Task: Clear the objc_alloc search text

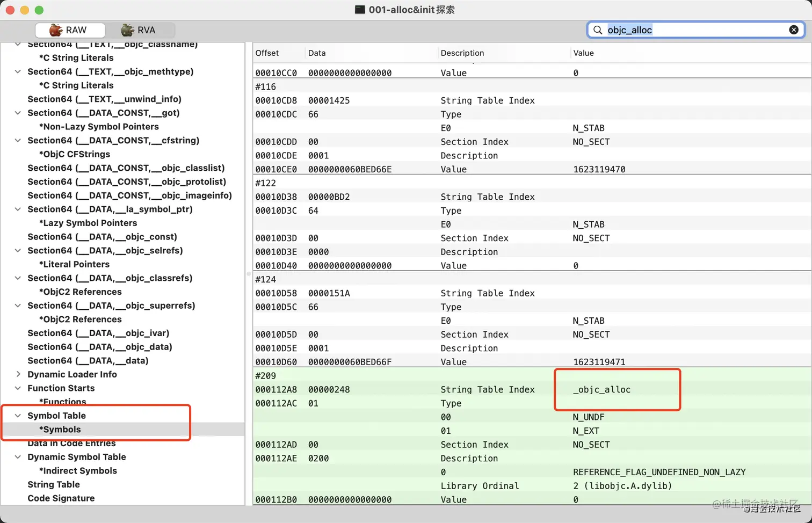Action: click(794, 30)
